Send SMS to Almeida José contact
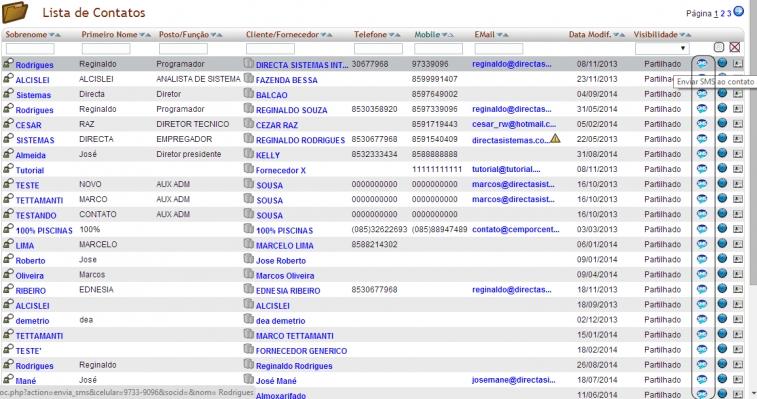The width and height of the screenshot is (757, 399). [x=702, y=154]
